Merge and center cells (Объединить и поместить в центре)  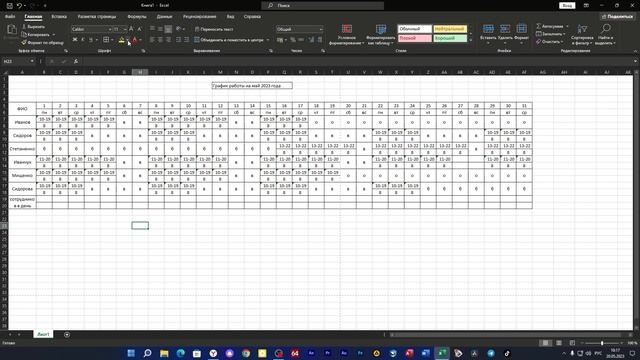tap(229, 40)
